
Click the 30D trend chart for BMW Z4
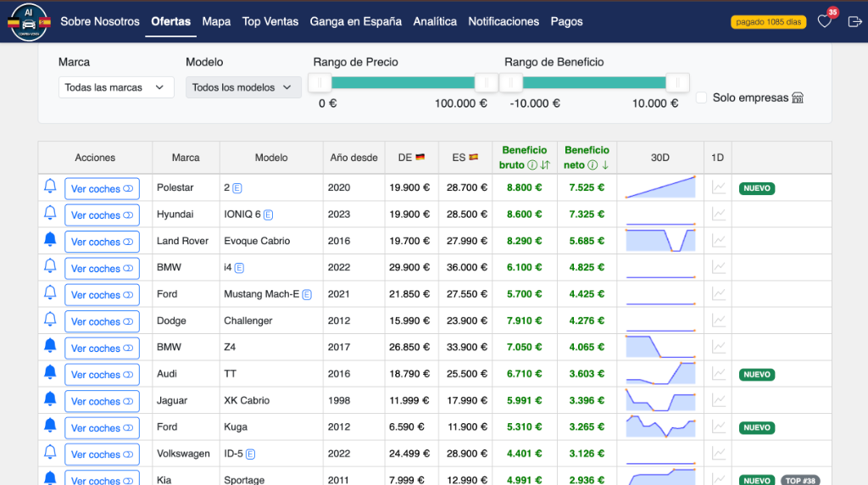(x=659, y=347)
